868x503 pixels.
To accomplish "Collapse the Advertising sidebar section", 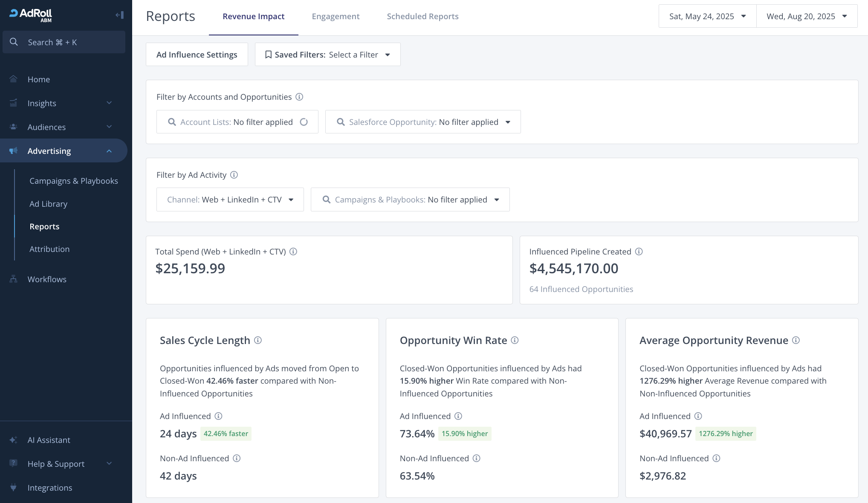I will (109, 151).
